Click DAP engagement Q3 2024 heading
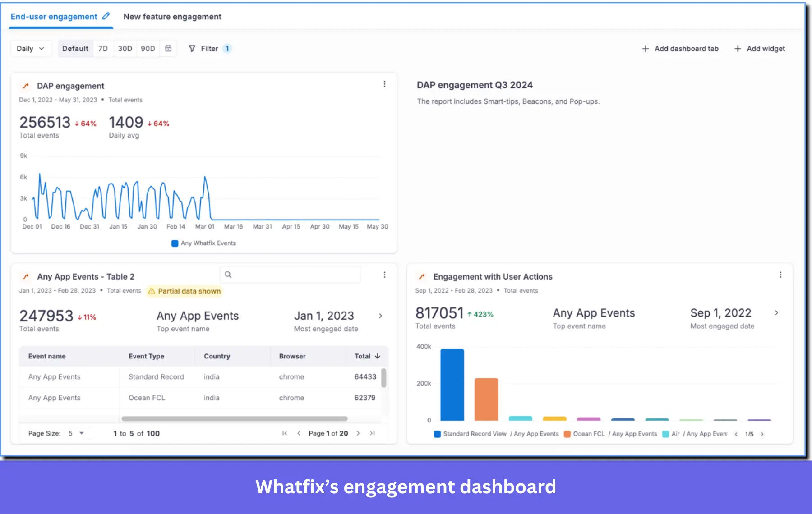This screenshot has width=812, height=514. tap(475, 85)
